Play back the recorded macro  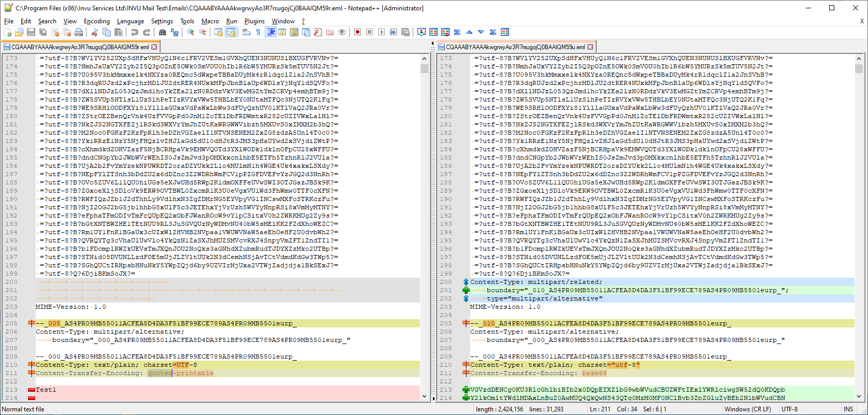coord(381,32)
